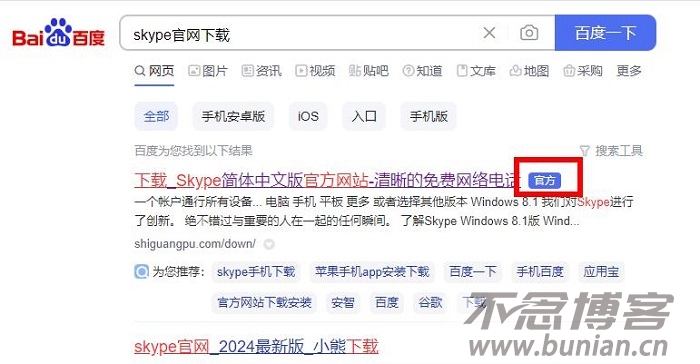Click the 百度一下 search button
The height and width of the screenshot is (364, 700).
pos(605,33)
